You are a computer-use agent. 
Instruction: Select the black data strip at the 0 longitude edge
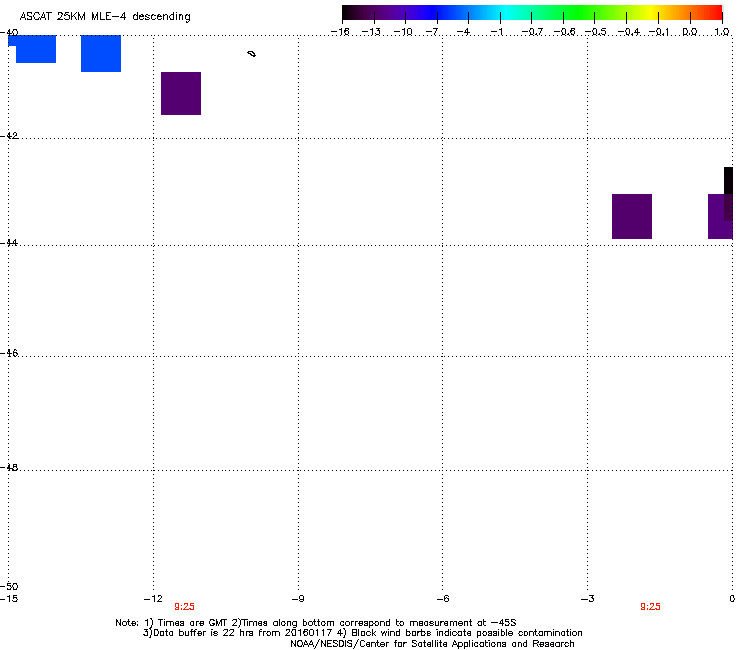coord(728,194)
